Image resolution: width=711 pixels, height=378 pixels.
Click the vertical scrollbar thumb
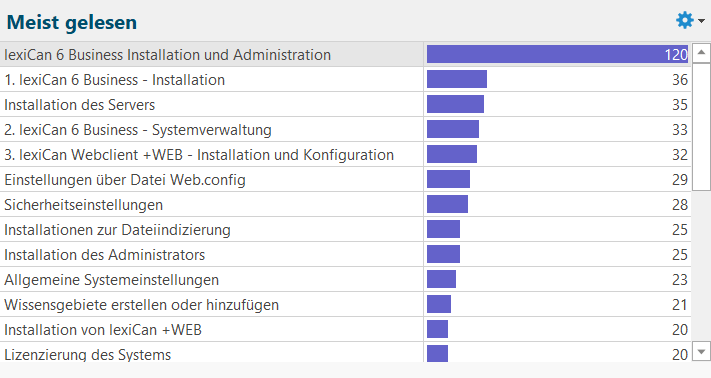[x=701, y=127]
